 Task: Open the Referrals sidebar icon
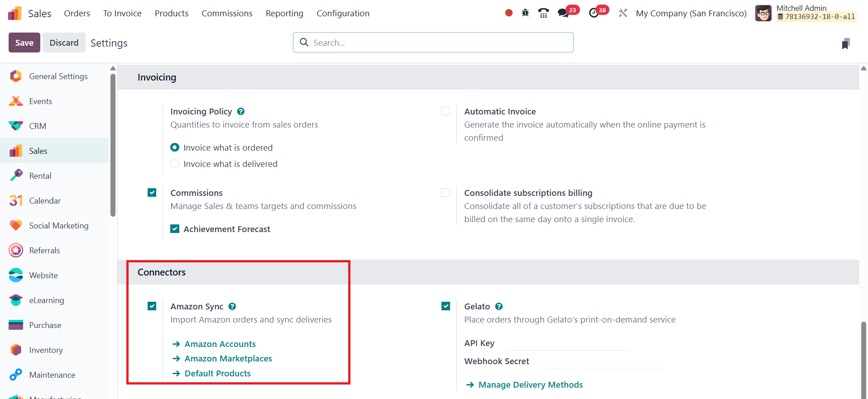[x=16, y=250]
